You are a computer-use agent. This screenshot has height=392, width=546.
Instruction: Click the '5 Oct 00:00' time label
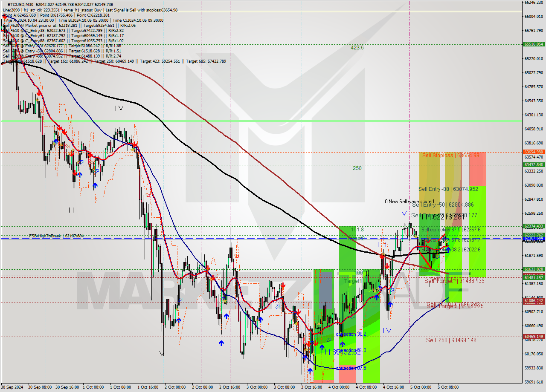pyautogui.click(x=421, y=387)
